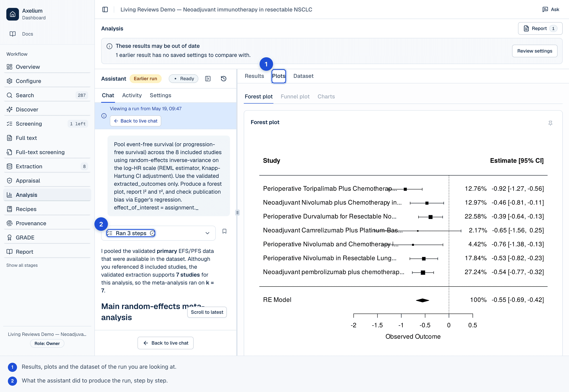Switch to Results tab

pyautogui.click(x=254, y=76)
